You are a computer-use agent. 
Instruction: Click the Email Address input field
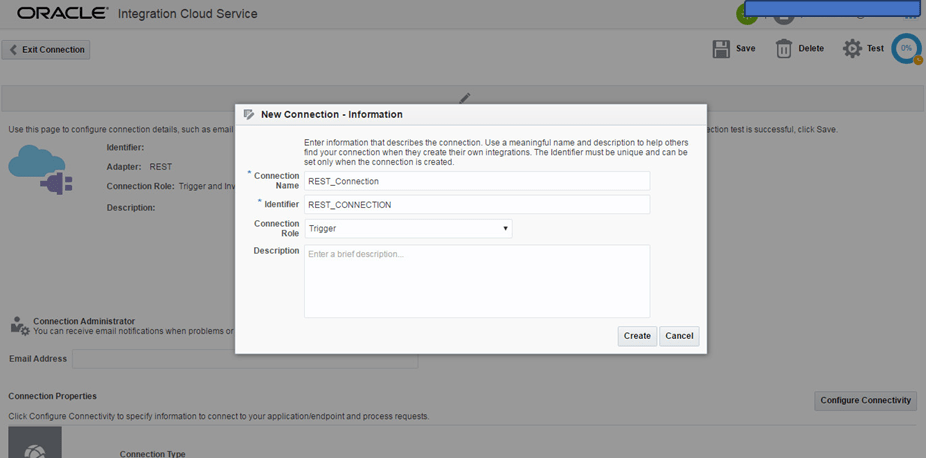click(x=245, y=359)
